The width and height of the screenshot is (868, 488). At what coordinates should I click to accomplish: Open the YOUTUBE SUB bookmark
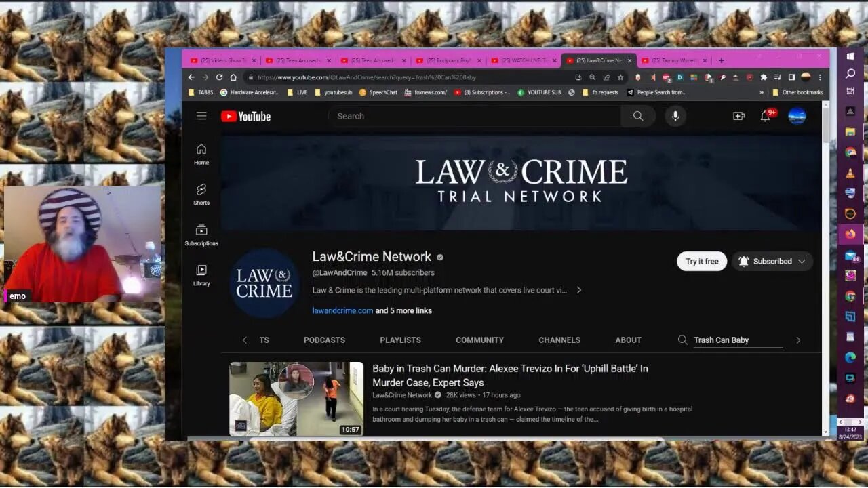point(540,92)
